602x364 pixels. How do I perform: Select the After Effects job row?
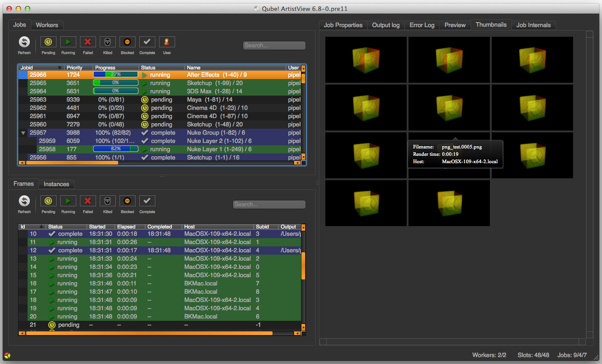pos(216,75)
